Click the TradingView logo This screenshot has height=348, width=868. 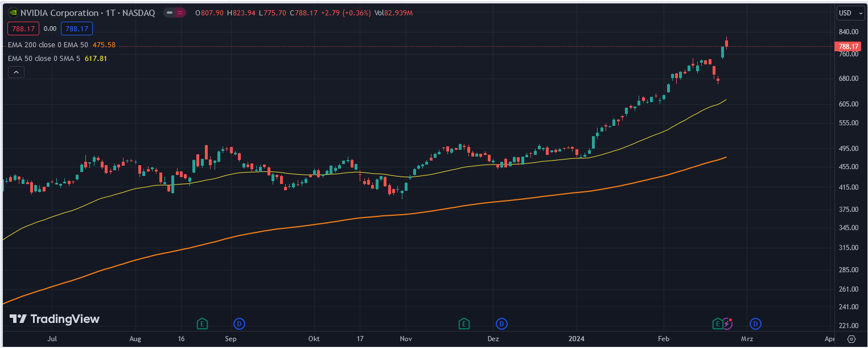coord(55,319)
